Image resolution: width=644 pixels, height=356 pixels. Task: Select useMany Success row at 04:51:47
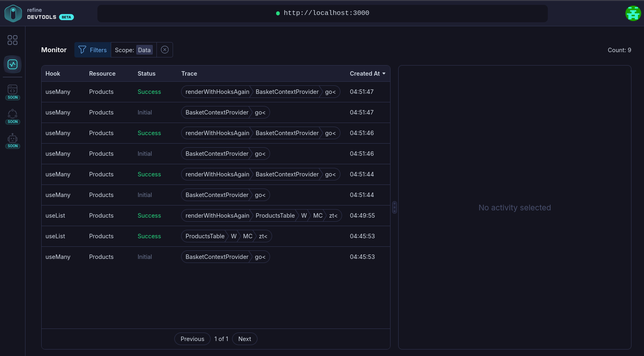[216, 92]
